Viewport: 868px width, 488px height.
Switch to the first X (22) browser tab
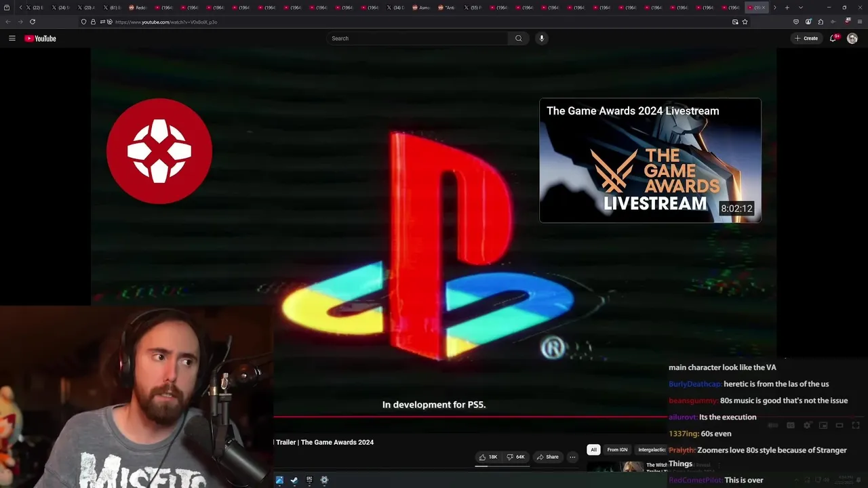[35, 7]
